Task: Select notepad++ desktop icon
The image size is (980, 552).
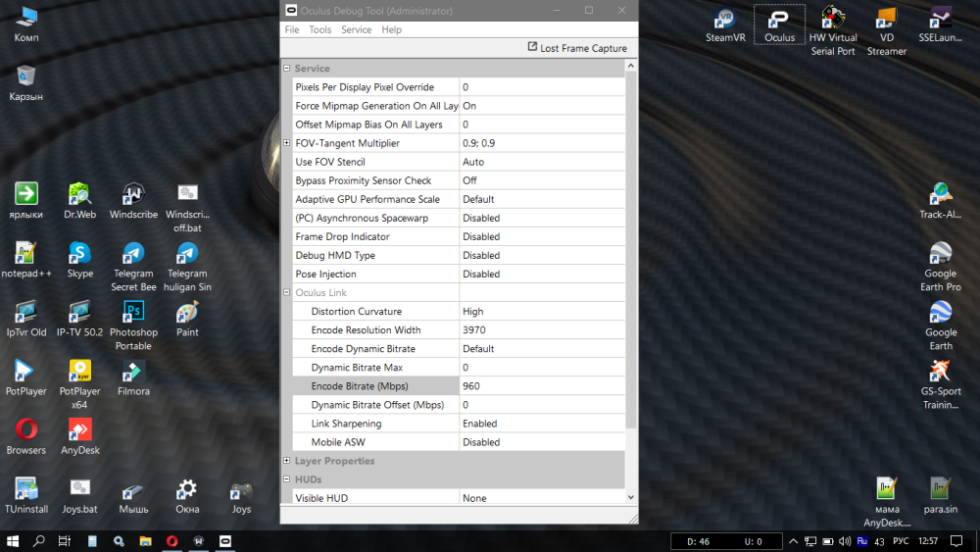Action: (25, 260)
